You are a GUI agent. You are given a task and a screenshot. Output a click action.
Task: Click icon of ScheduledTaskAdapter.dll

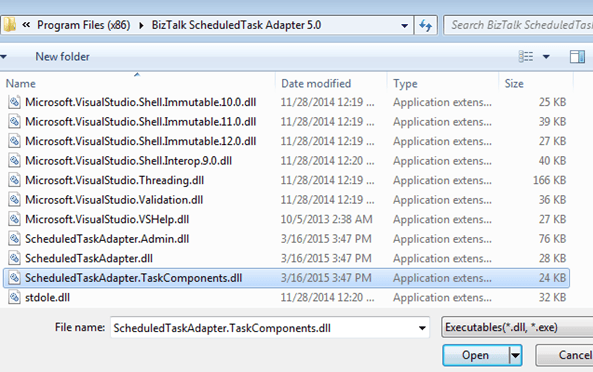(x=14, y=258)
